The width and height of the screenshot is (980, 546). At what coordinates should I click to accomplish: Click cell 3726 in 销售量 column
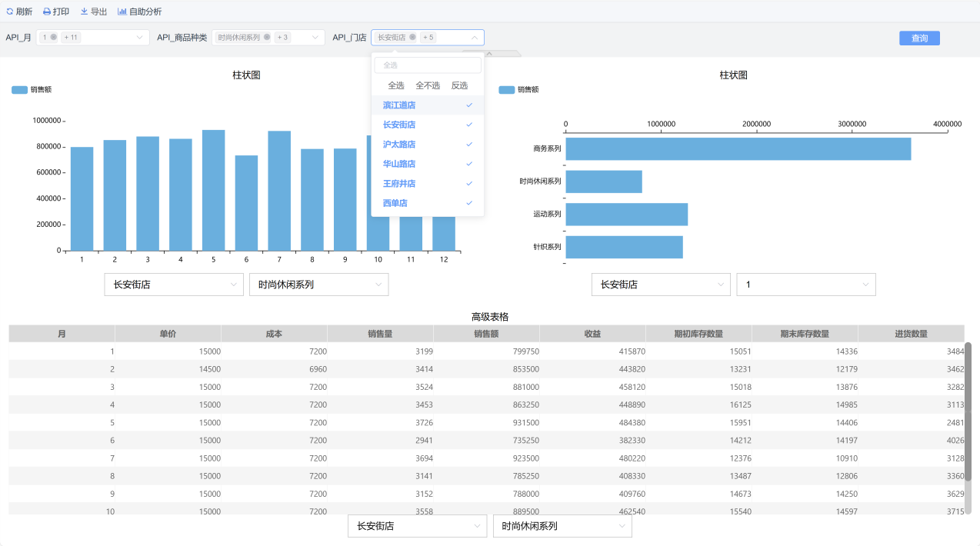380,422
